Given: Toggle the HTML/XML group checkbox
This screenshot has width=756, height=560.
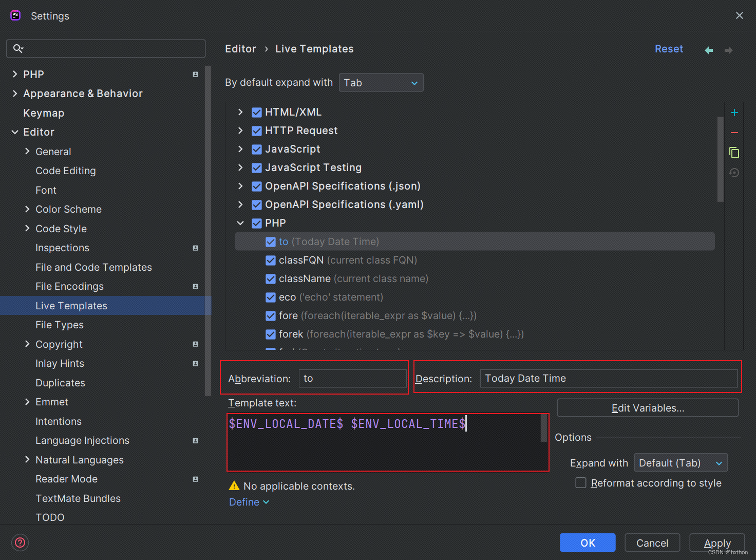Looking at the screenshot, I should (x=257, y=112).
